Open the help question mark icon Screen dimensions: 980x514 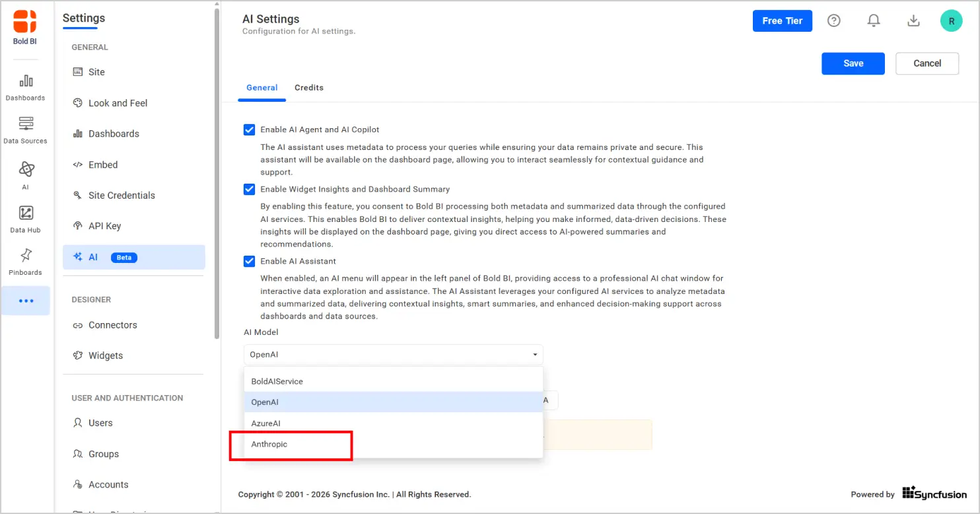834,20
